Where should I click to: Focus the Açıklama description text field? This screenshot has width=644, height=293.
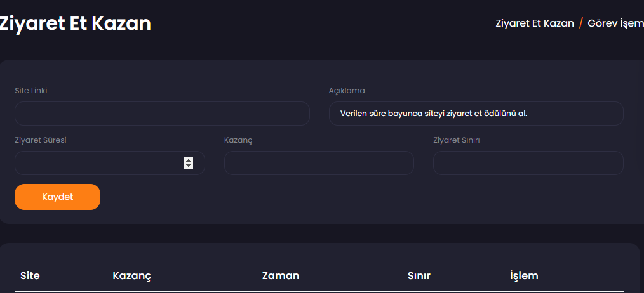pyautogui.click(x=476, y=114)
